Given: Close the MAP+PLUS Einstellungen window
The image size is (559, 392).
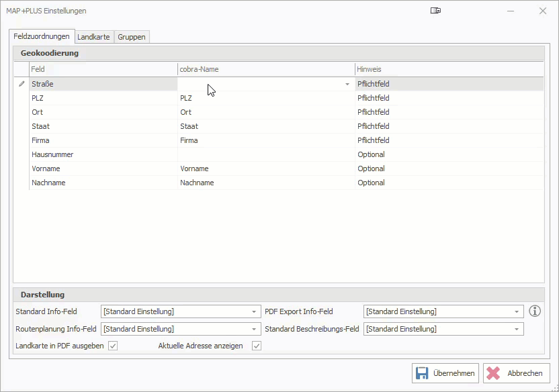Looking at the screenshot, I should click(x=543, y=11).
